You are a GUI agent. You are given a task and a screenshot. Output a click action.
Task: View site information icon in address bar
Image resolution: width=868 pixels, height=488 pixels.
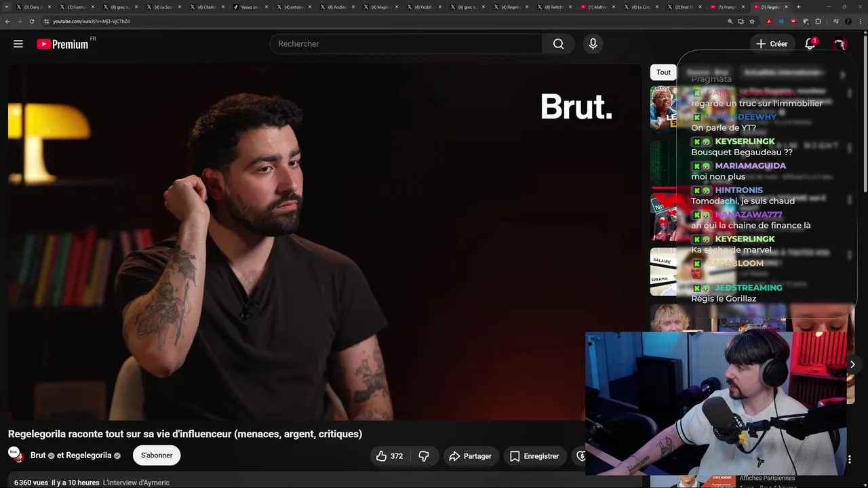46,21
